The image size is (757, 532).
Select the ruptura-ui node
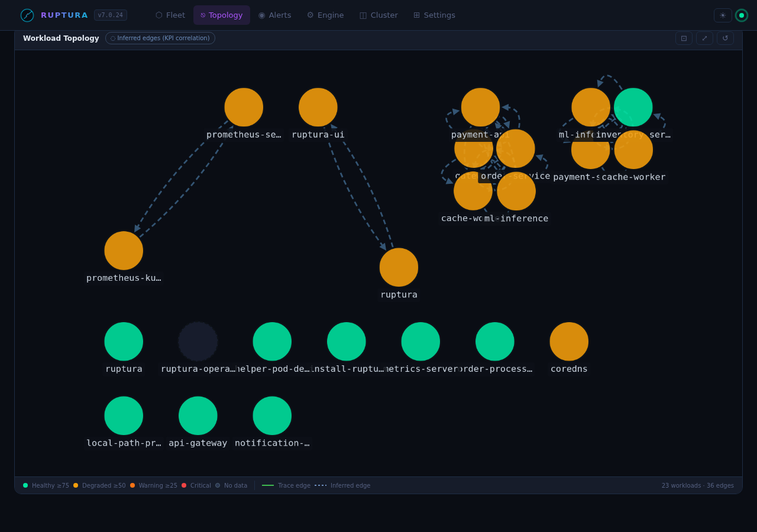[x=318, y=107]
